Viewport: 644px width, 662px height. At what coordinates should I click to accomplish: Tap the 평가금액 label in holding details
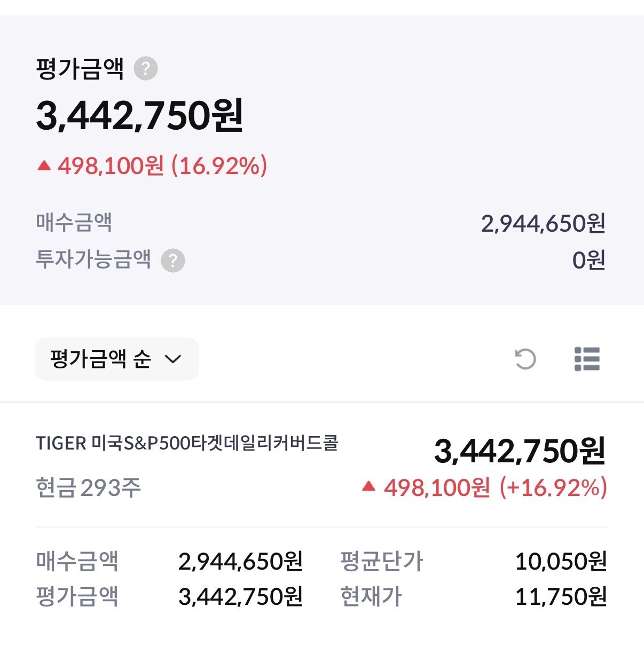pos(77,596)
